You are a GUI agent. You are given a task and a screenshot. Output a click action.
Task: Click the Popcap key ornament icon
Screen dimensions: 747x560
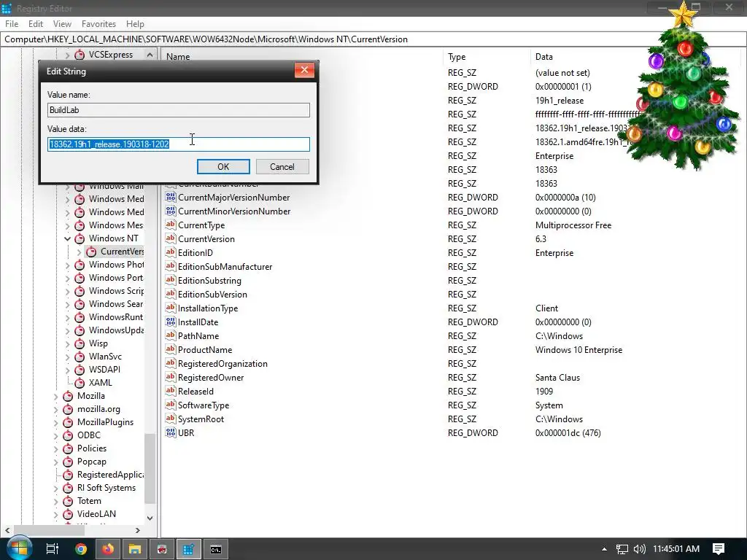(x=68, y=462)
